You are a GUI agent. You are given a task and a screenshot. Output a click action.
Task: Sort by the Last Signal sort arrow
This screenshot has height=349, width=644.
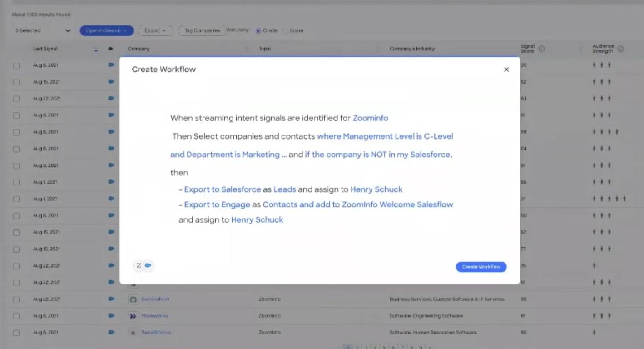[x=96, y=49]
